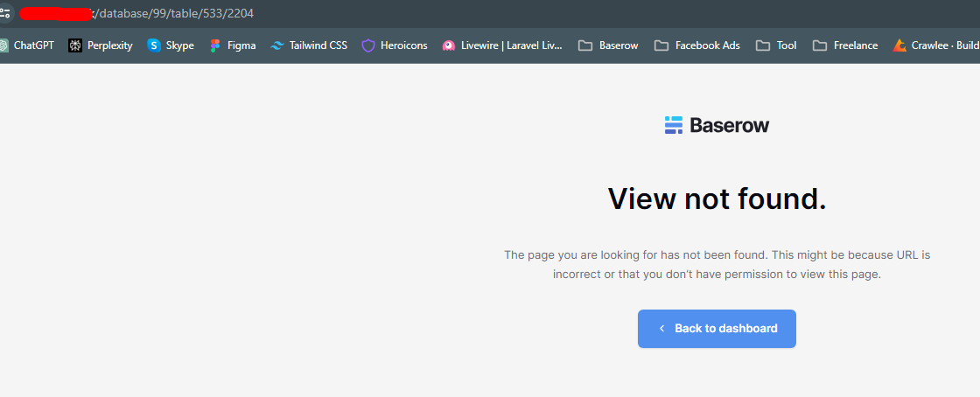Expand the Tool bookmarks folder

[776, 45]
